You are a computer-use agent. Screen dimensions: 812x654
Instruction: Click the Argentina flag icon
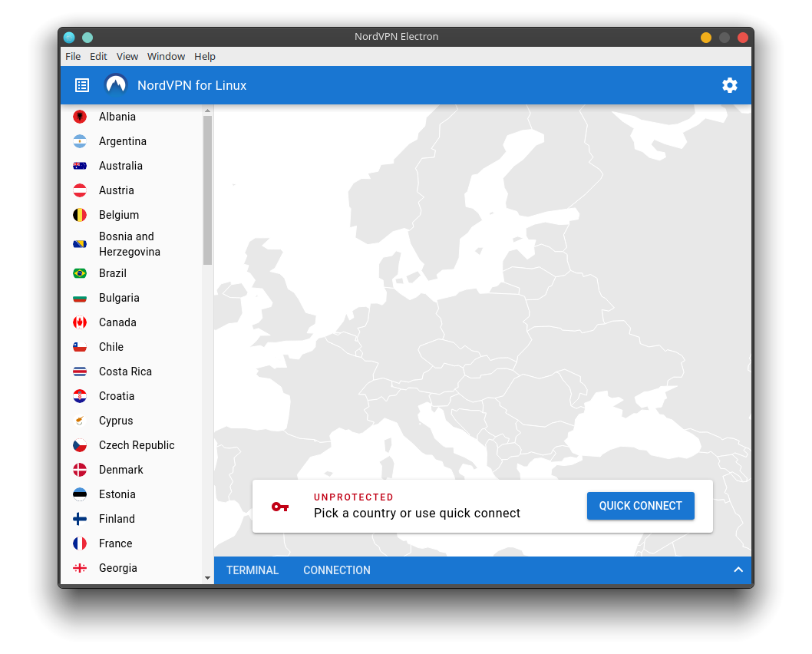click(80, 141)
